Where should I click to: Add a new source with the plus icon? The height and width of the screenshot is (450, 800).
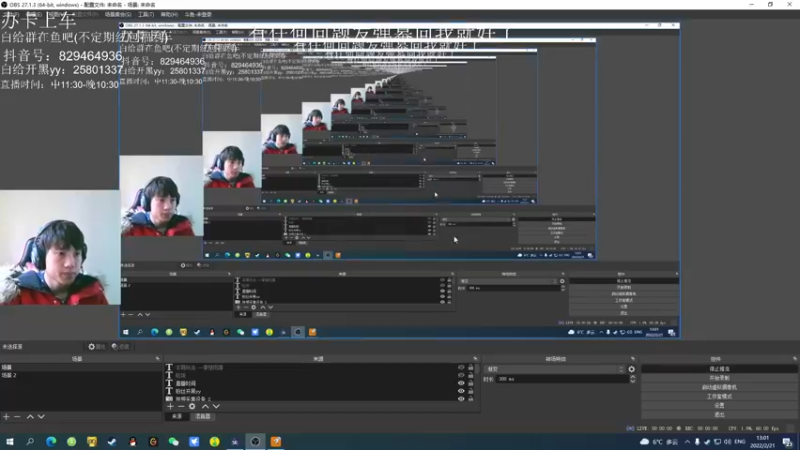(170, 407)
